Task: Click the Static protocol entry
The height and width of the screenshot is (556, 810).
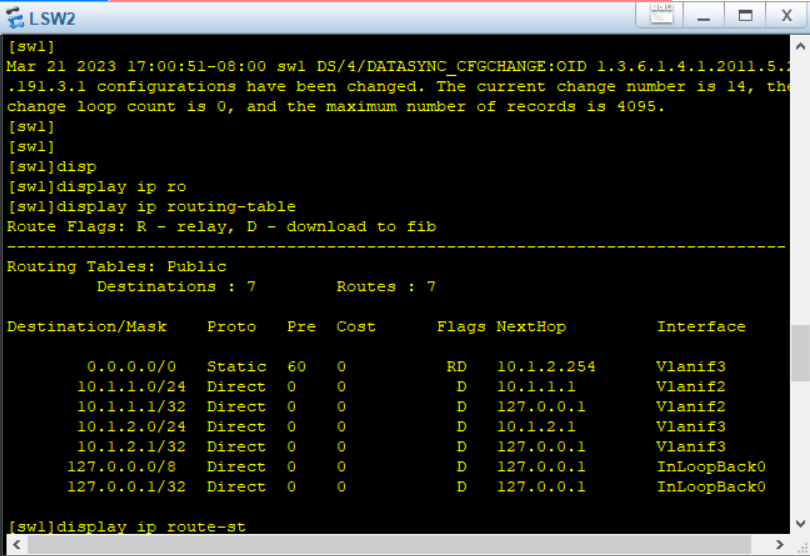Action: tap(237, 367)
